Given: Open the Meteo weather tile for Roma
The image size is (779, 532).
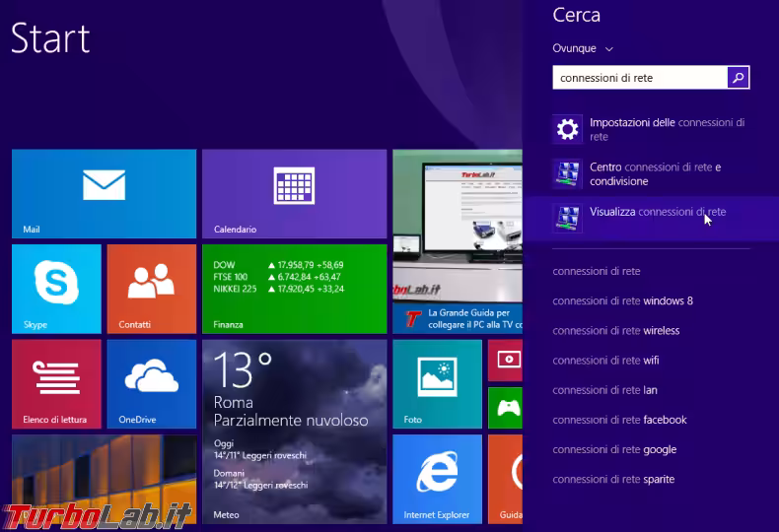Looking at the screenshot, I should pos(294,431).
